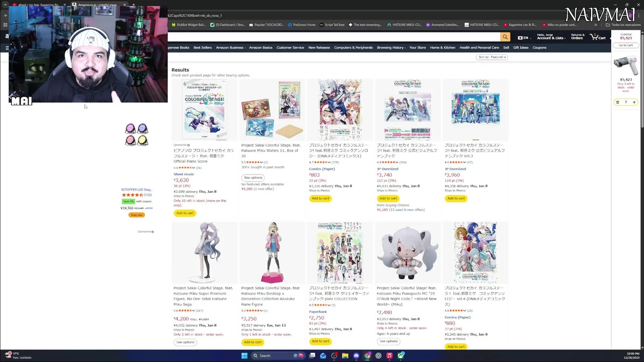Click See options for Miku Wafers
The height and width of the screenshot is (362, 644).
tap(253, 177)
